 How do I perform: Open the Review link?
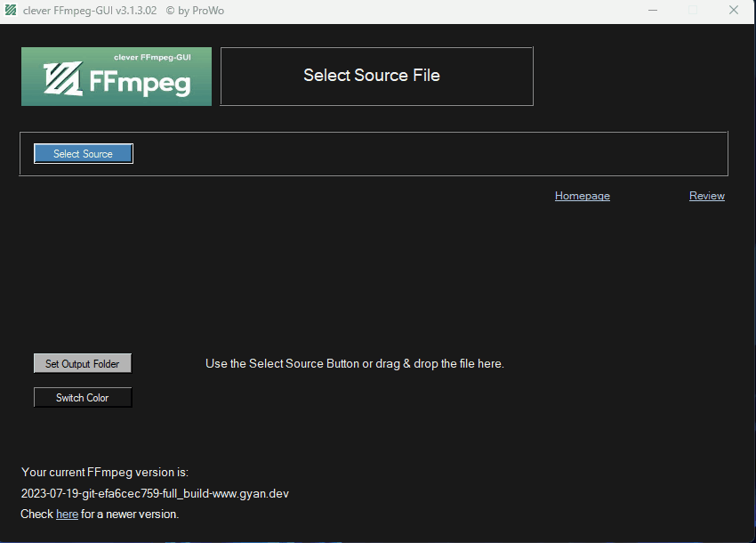(x=707, y=196)
